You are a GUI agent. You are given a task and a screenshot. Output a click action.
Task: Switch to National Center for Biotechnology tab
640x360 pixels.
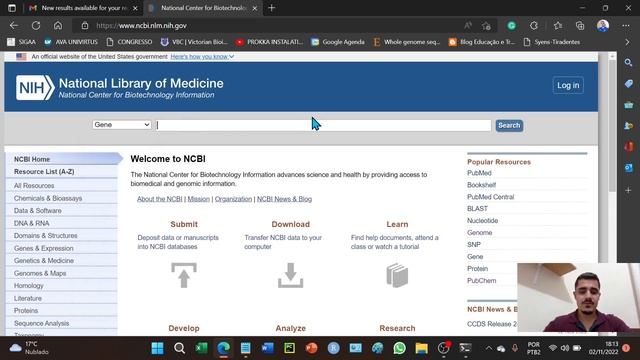click(x=203, y=8)
